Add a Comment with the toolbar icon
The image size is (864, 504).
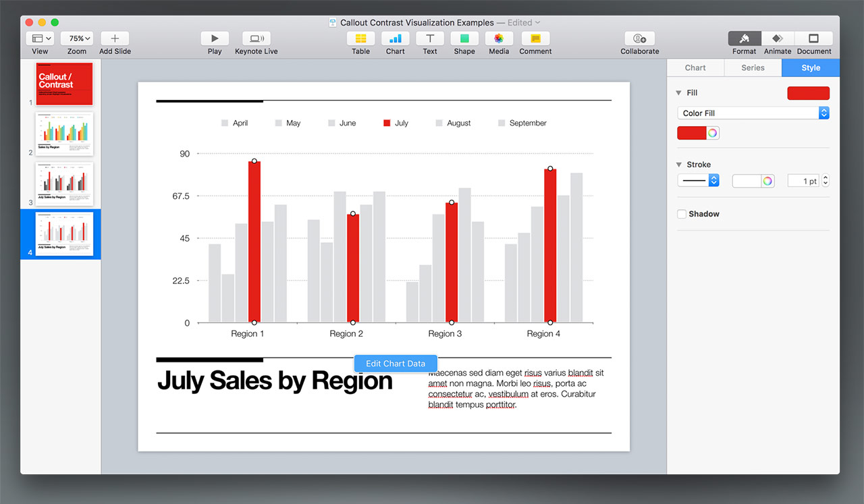point(535,39)
